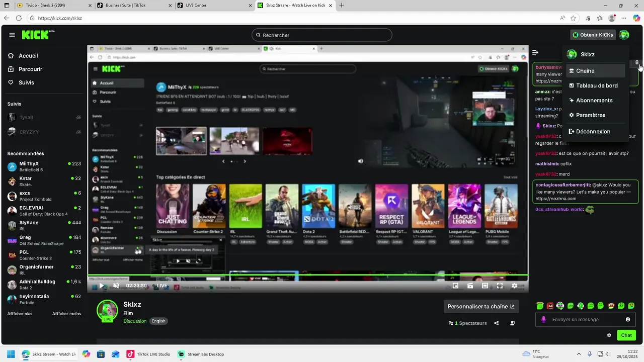The height and width of the screenshot is (362, 644).
Task: Open Edge Copilot icon
Action: [636, 18]
